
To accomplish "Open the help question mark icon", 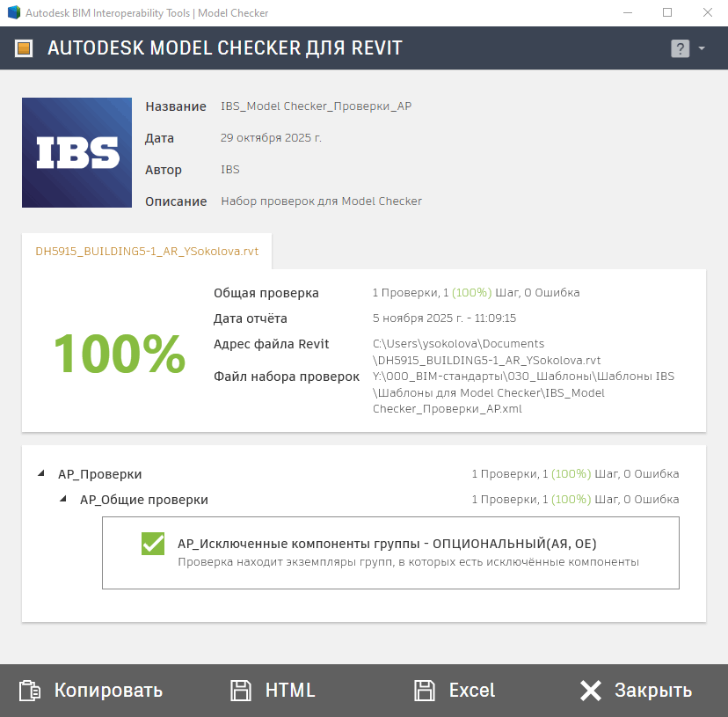I will 680,48.
